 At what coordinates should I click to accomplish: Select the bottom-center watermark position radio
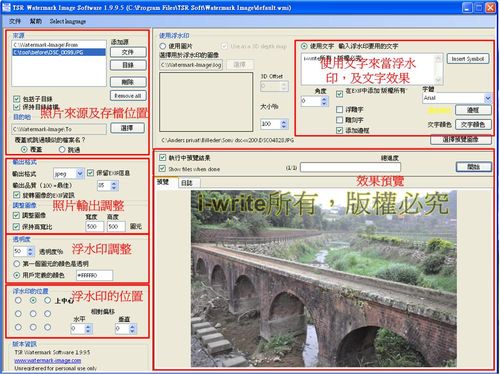[33, 327]
